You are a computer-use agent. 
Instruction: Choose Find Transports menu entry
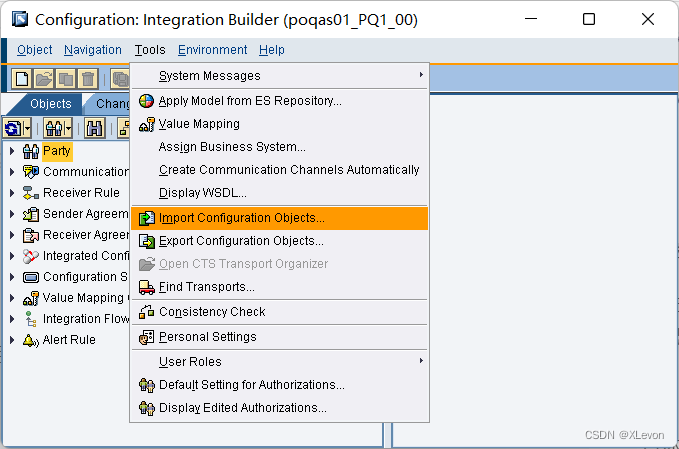click(x=279, y=287)
